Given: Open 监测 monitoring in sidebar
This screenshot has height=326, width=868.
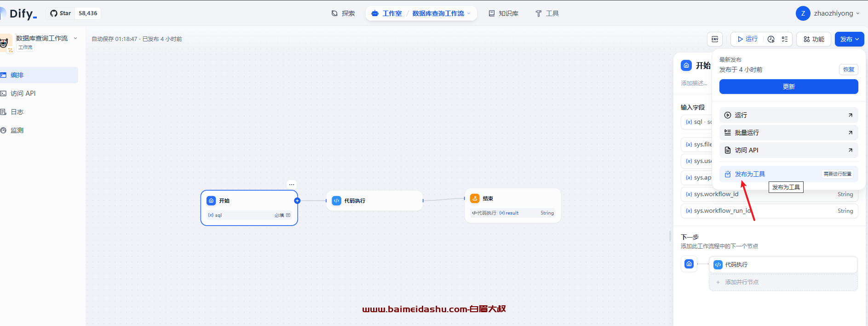Looking at the screenshot, I should tap(39, 130).
